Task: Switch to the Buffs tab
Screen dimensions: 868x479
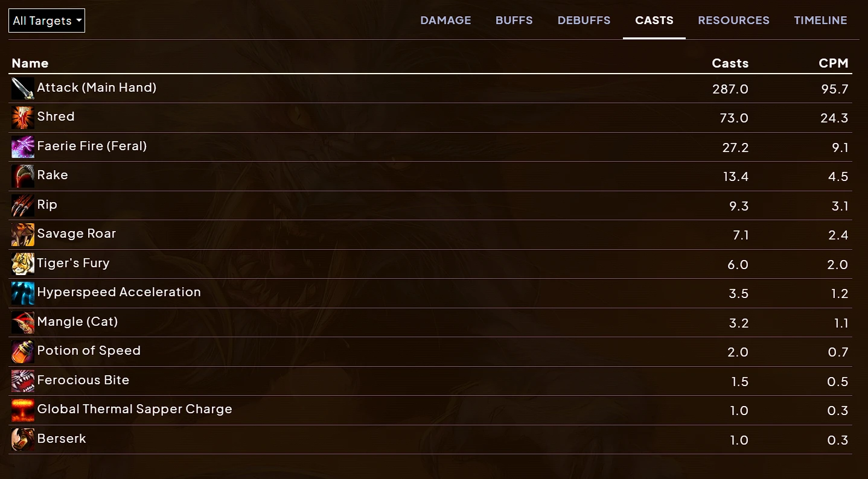Action: [514, 20]
